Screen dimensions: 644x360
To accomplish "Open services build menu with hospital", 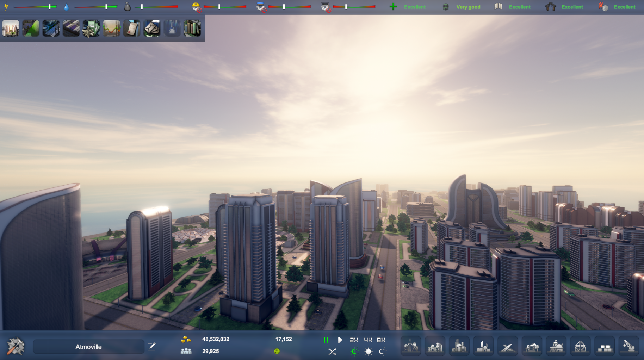I will click(435, 346).
